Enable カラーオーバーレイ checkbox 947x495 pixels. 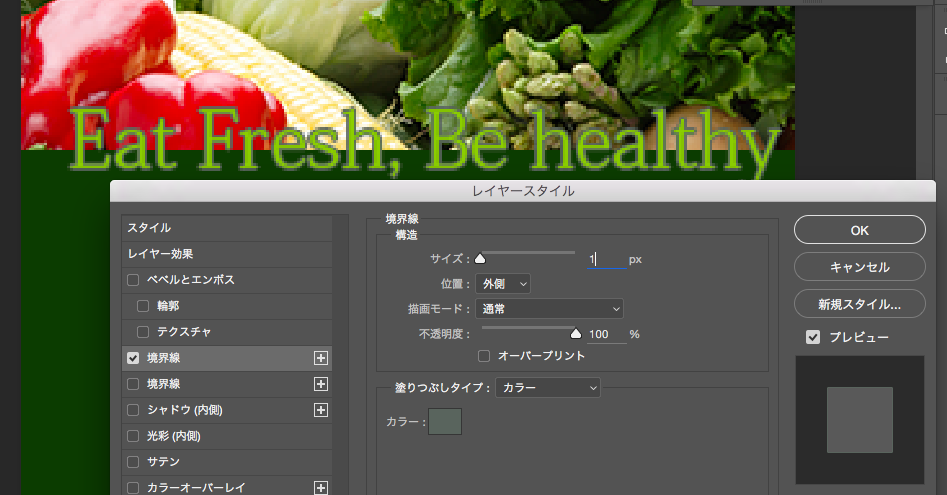point(133,488)
